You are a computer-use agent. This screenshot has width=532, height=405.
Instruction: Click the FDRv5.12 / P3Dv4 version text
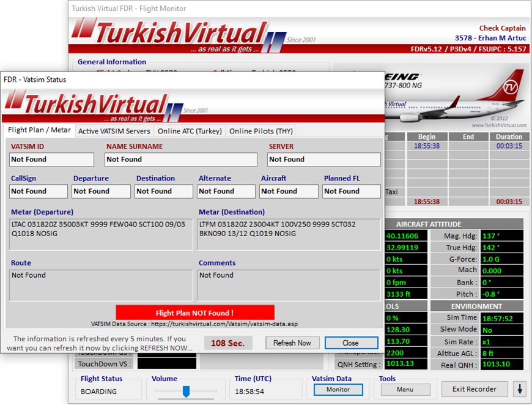tap(468, 49)
